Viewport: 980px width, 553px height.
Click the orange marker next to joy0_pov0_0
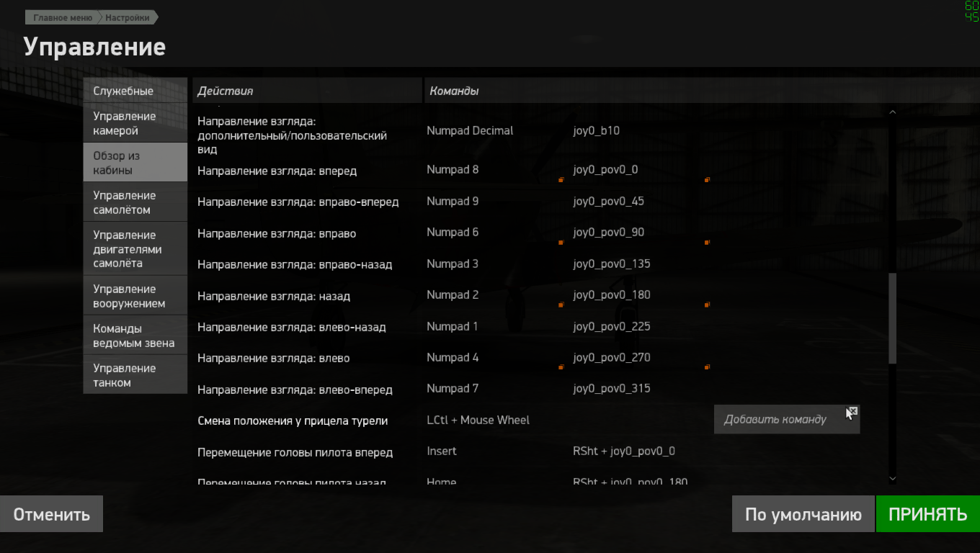707,180
